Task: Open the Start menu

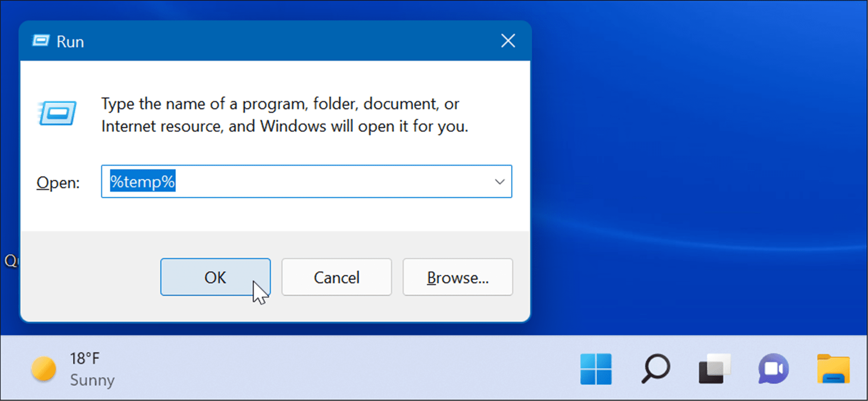Action: tap(596, 369)
